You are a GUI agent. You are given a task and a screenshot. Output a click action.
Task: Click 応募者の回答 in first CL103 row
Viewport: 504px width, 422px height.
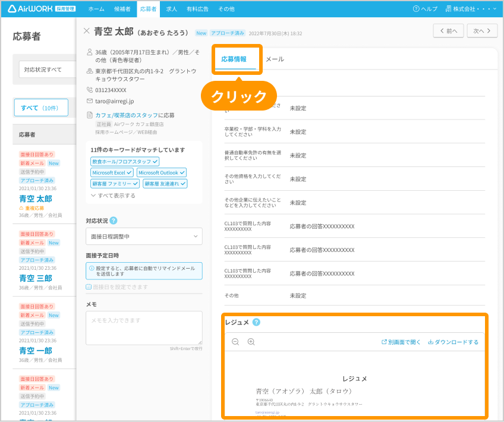tap(322, 226)
